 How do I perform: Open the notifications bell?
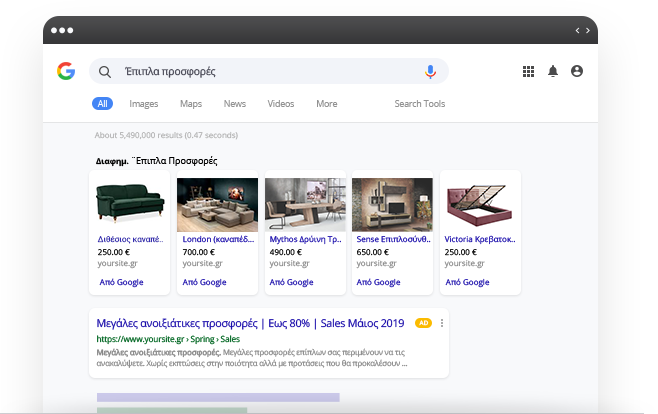[x=553, y=72]
